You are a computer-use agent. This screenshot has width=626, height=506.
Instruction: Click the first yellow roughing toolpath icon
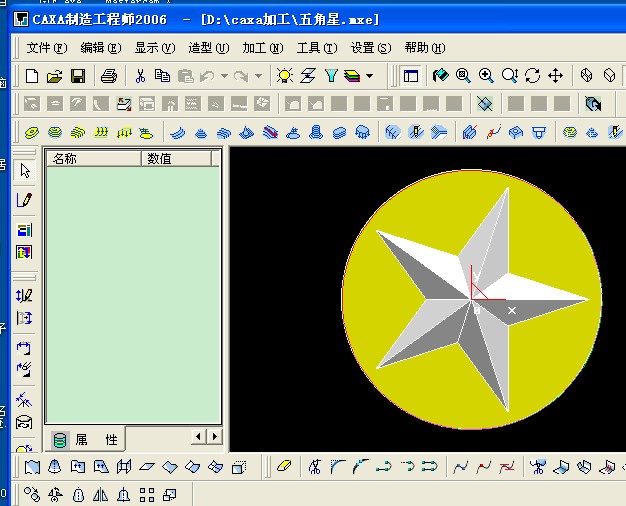coord(32,132)
